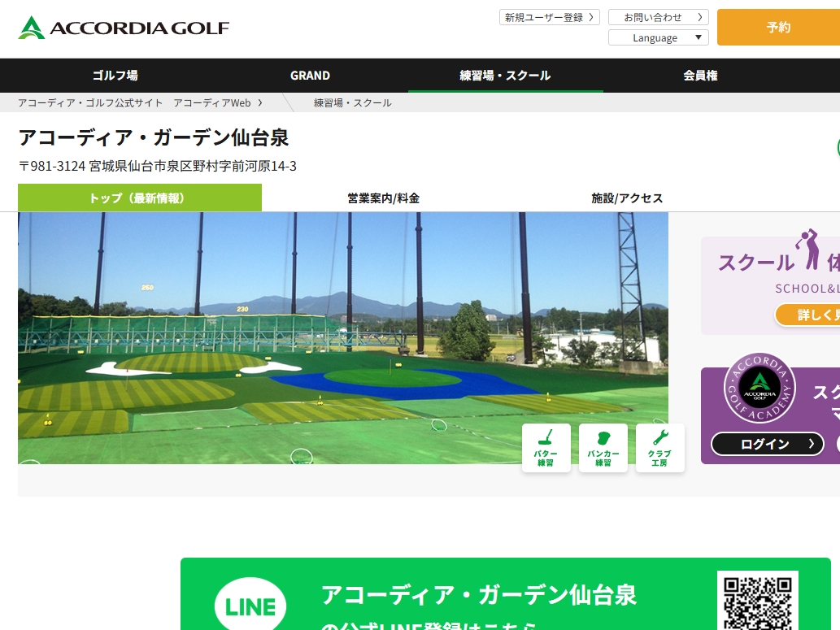Open the Language dropdown
This screenshot has height=630, width=840.
[659, 37]
